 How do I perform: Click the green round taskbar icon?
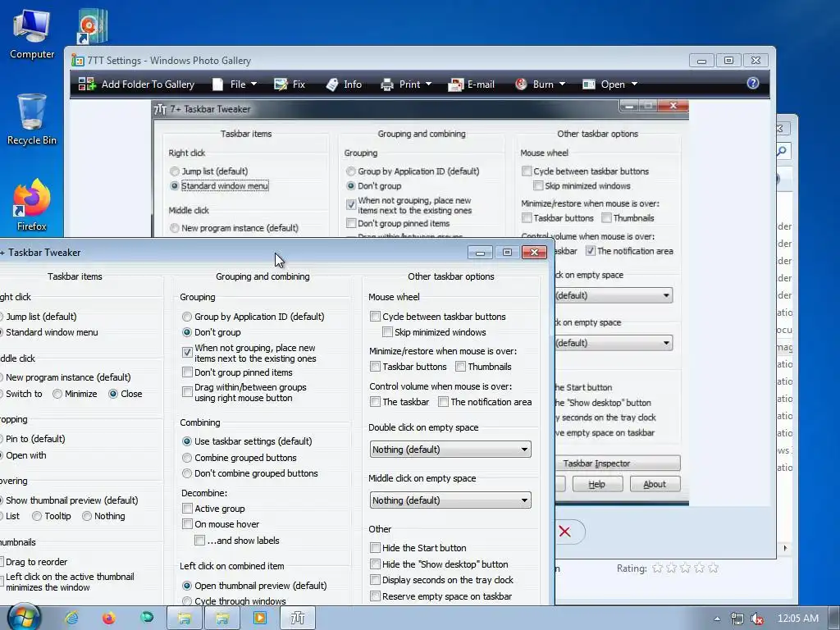click(147, 618)
